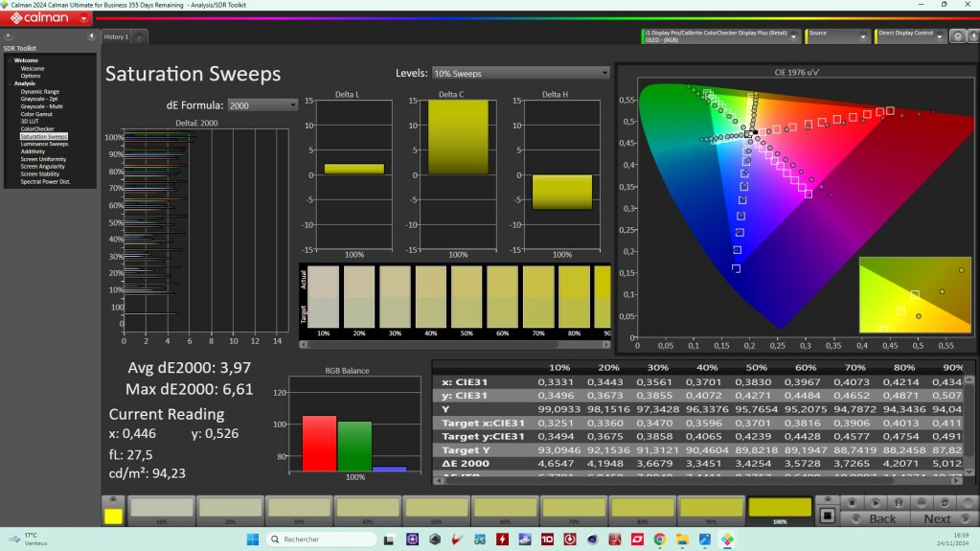Screen dimensions: 980x551
Task: Open Grayscale - 2pt page
Action: [38, 99]
